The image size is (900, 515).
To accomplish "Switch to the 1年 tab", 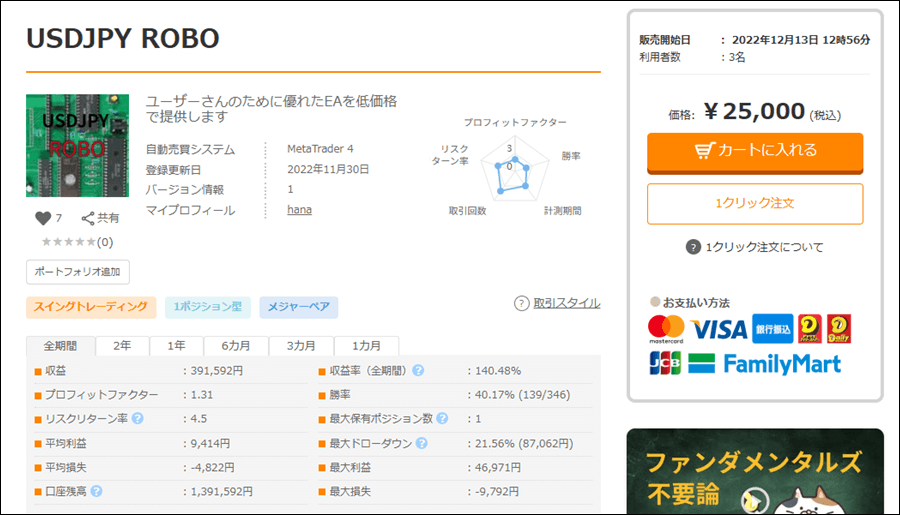I will (176, 346).
